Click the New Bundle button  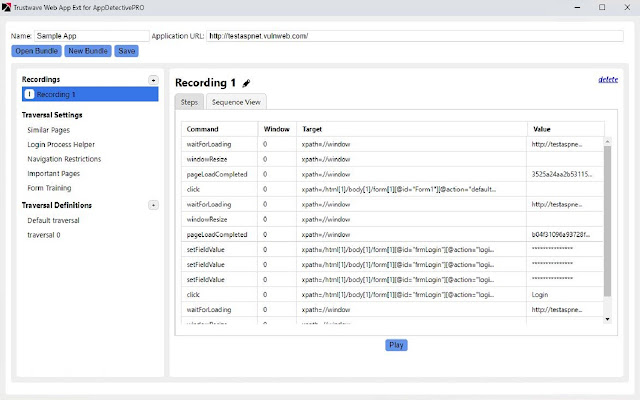click(88, 51)
